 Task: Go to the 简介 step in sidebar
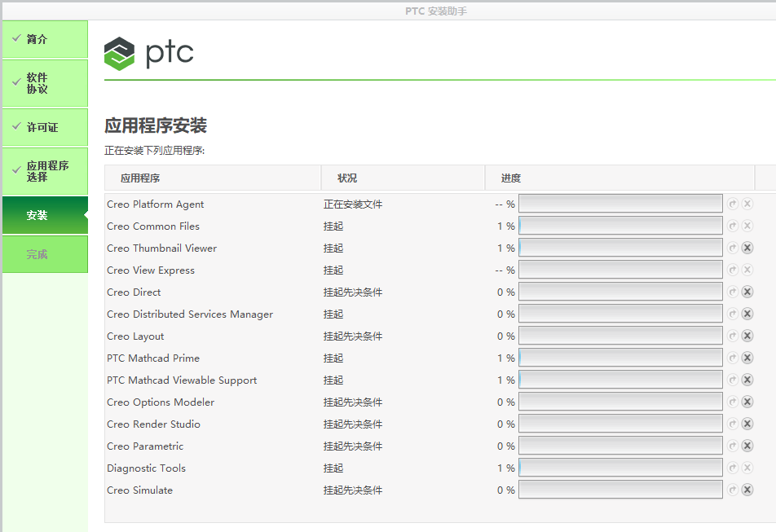point(45,39)
